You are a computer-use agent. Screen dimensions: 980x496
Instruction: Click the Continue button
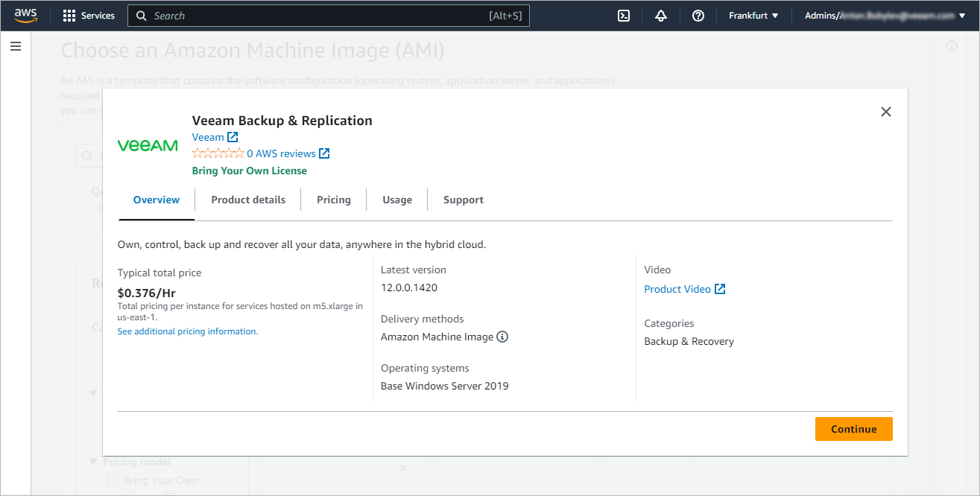point(854,429)
